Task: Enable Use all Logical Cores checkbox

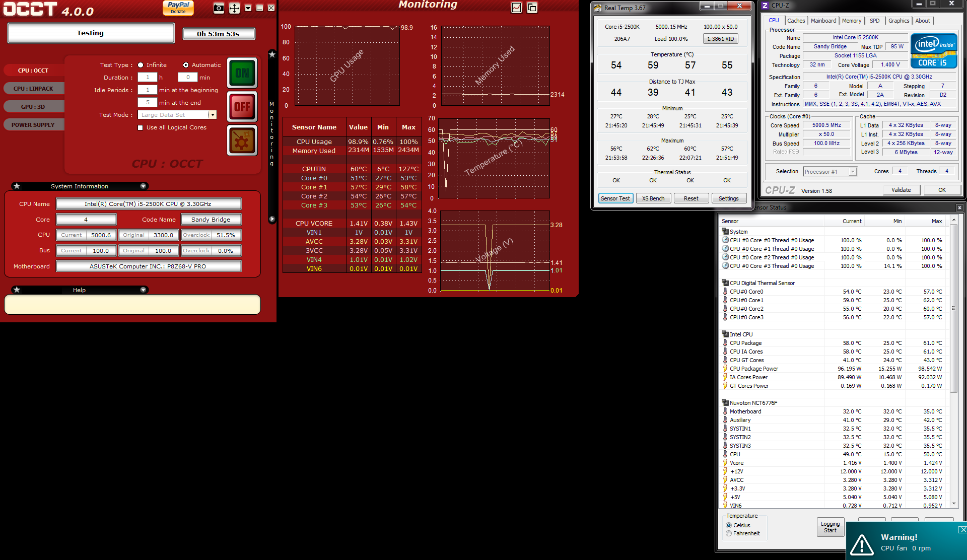Action: coord(141,127)
